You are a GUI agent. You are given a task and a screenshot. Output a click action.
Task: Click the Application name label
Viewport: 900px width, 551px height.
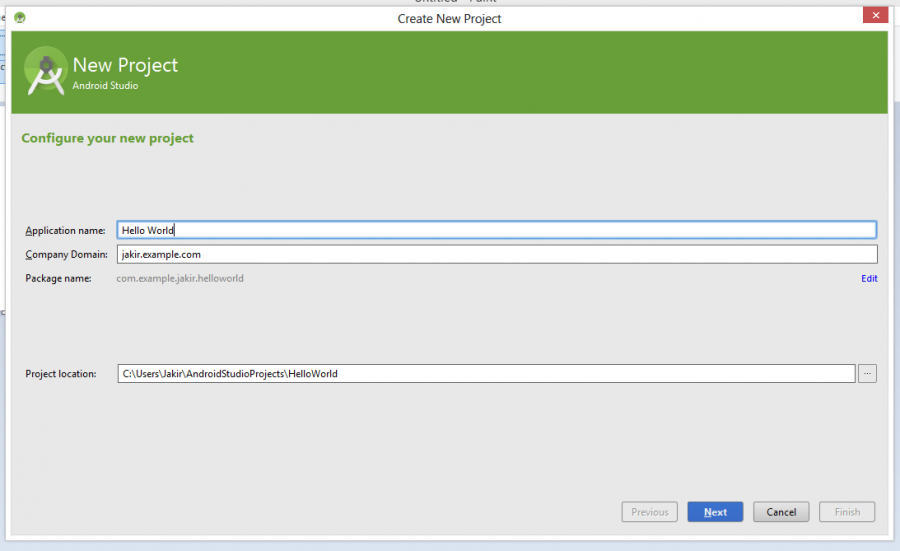[x=65, y=231]
